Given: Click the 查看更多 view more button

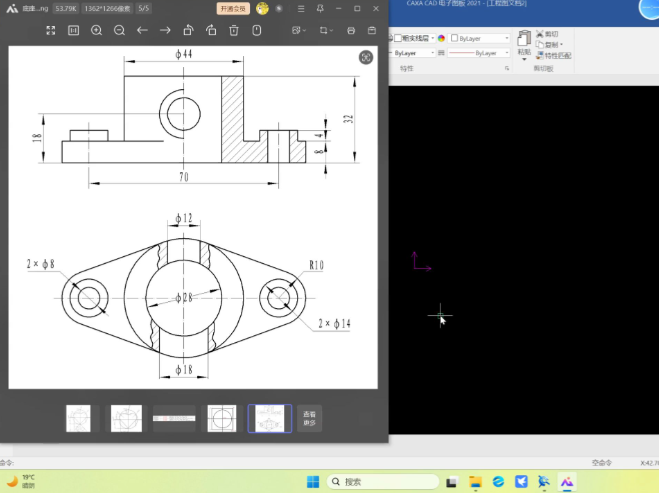Looking at the screenshot, I should 309,418.
